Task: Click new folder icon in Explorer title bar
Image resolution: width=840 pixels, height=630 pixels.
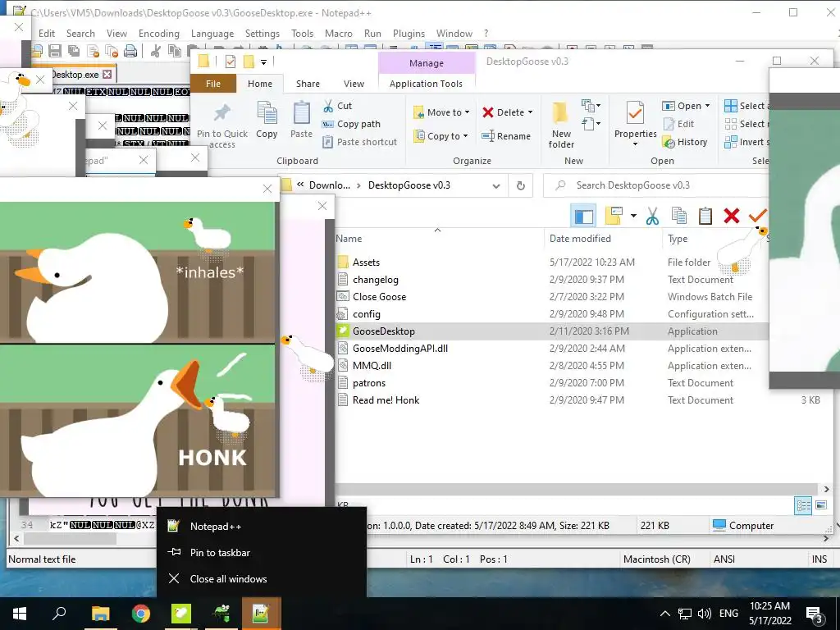Action: point(249,62)
